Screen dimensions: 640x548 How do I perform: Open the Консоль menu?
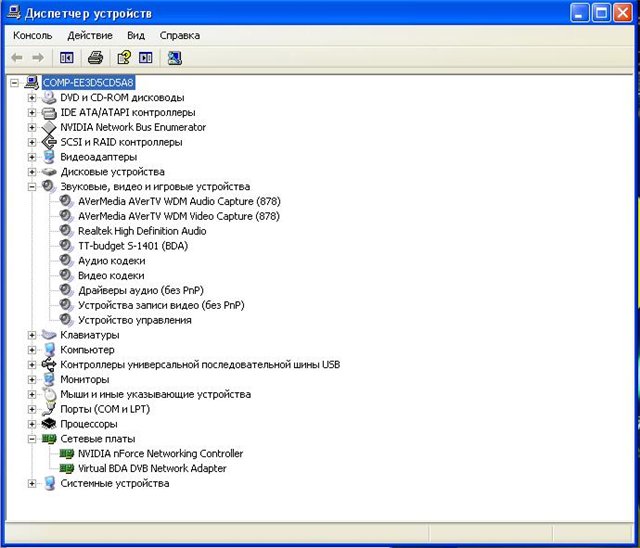coord(33,35)
